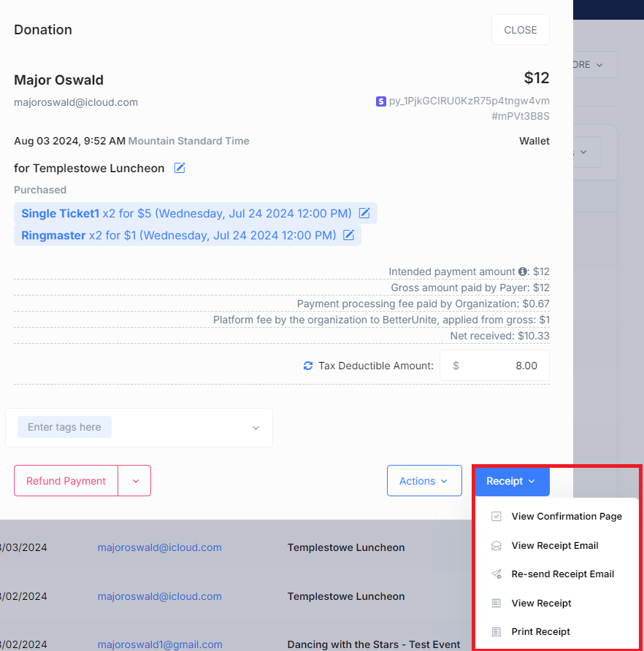Edit the Ringmaster ticket purchase
Screen dimensions: 644x651
tap(348, 234)
